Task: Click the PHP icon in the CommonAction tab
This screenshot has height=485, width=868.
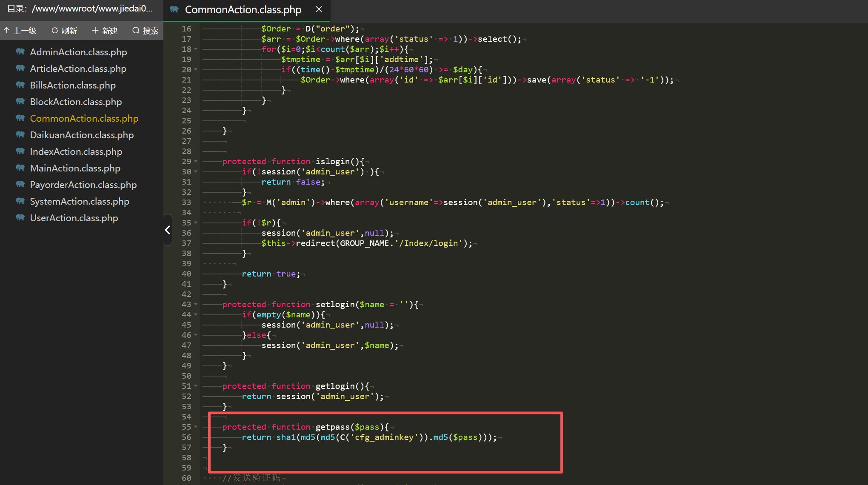Action: point(174,9)
